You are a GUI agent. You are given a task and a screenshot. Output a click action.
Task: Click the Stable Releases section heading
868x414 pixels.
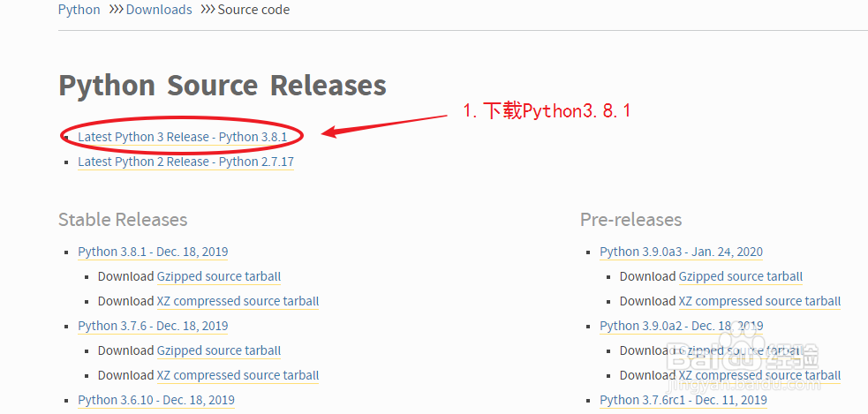click(123, 219)
